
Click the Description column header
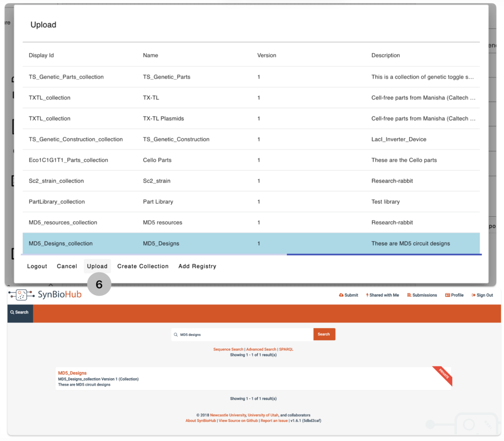click(x=386, y=55)
